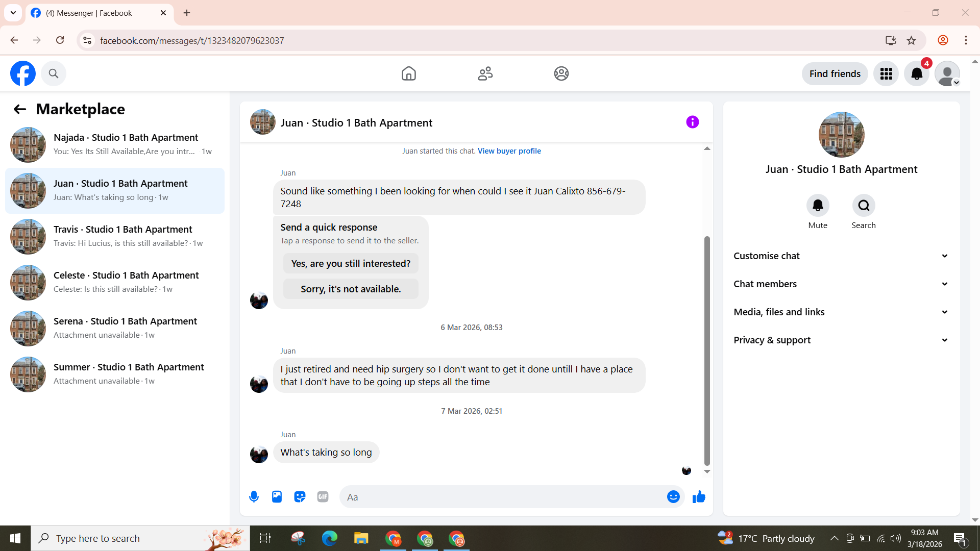The width and height of the screenshot is (980, 551).
Task: Open the GIF picker icon
Action: pyautogui.click(x=323, y=496)
